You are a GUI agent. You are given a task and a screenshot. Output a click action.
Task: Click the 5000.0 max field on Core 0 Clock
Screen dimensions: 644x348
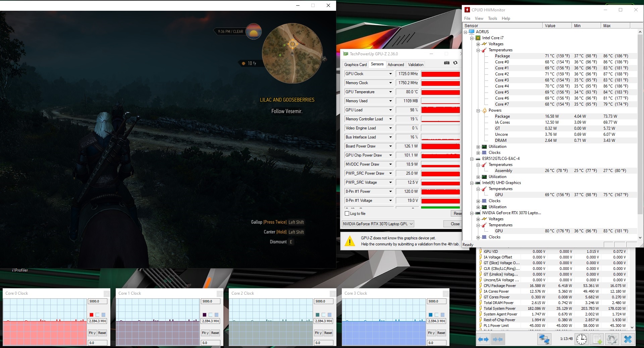coord(98,301)
